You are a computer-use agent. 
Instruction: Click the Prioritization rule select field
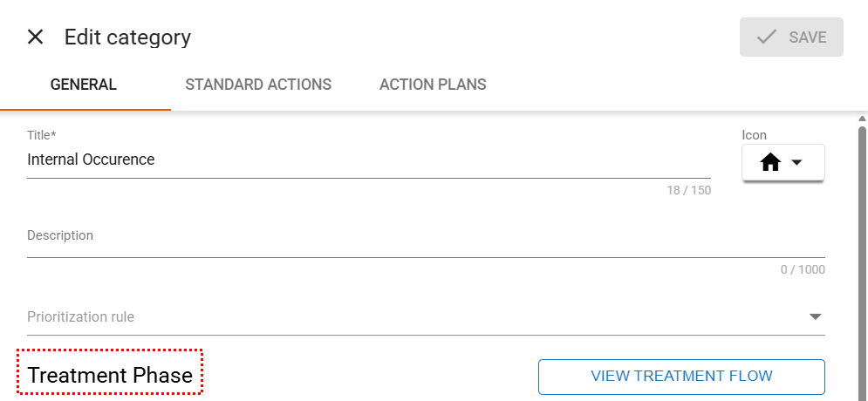tap(410, 316)
